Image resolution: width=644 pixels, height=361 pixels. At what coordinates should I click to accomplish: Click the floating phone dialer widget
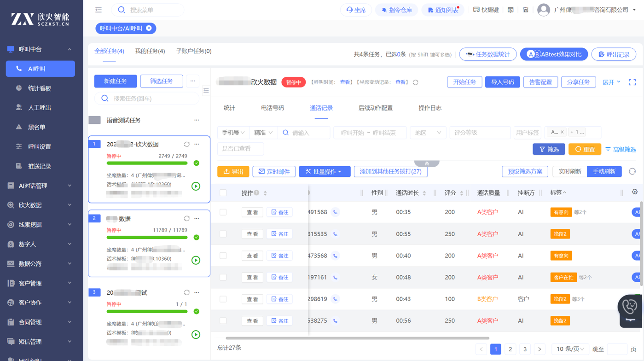[629, 309]
